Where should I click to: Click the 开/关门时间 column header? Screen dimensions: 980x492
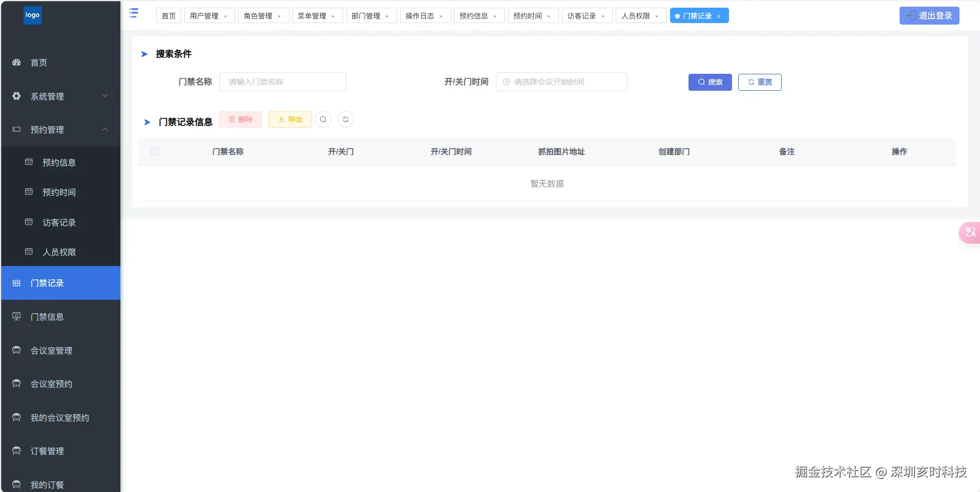click(x=451, y=152)
